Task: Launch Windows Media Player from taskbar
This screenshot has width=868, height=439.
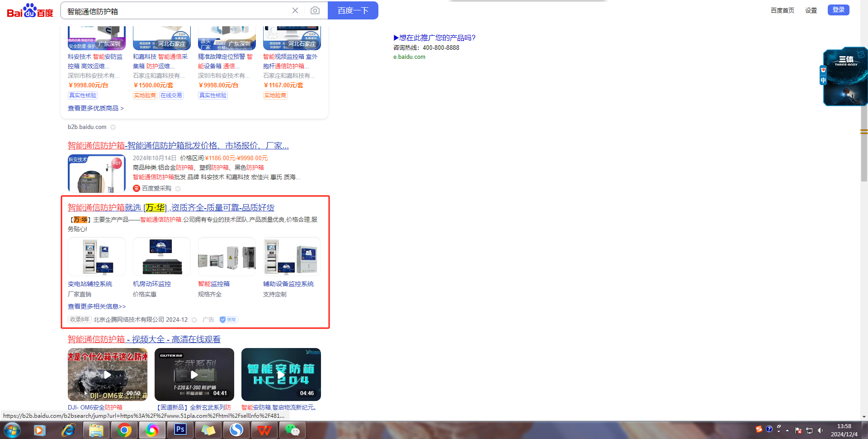Action: coord(39,430)
